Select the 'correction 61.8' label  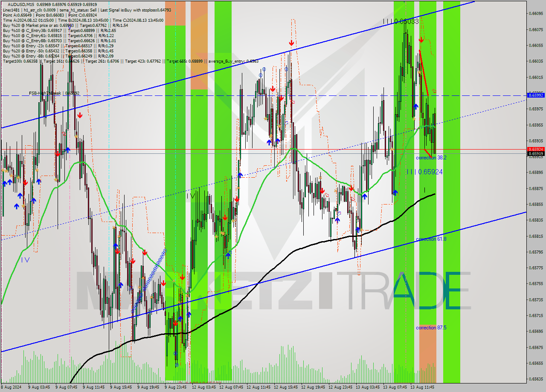431,239
